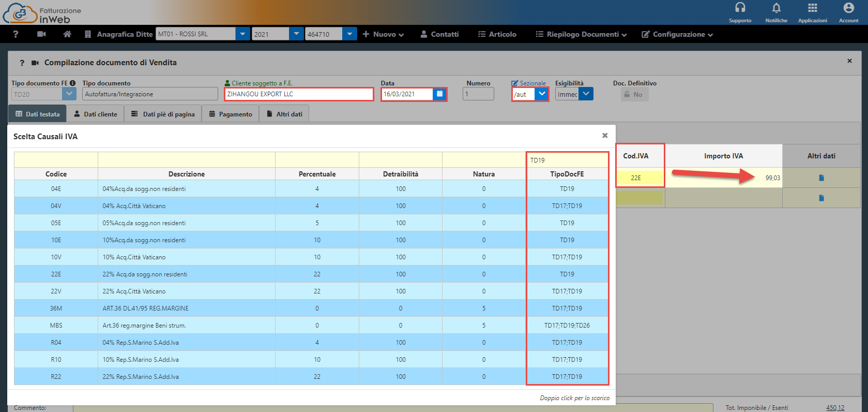The width and height of the screenshot is (868, 412).
Task: Click the 450,12 total link
Action: (835, 408)
